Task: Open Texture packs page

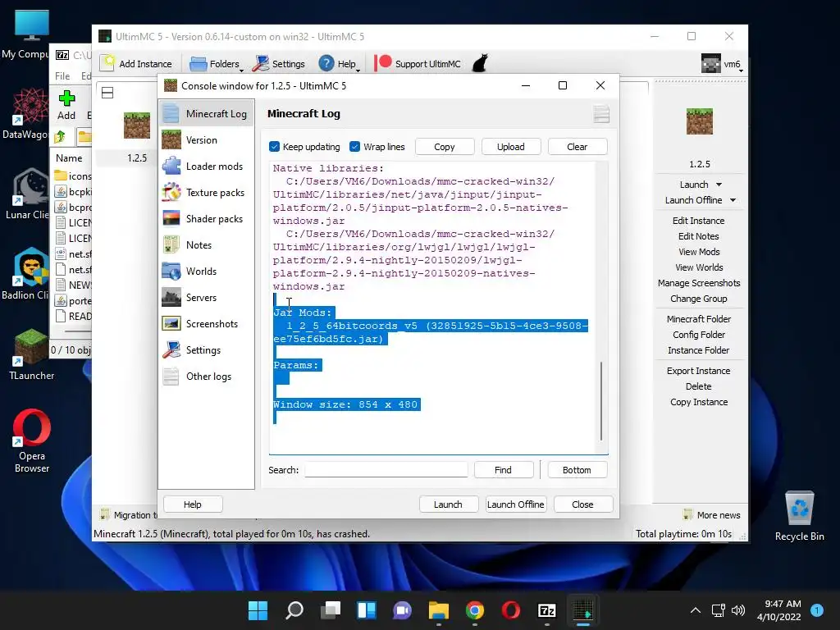Action: pyautogui.click(x=206, y=192)
